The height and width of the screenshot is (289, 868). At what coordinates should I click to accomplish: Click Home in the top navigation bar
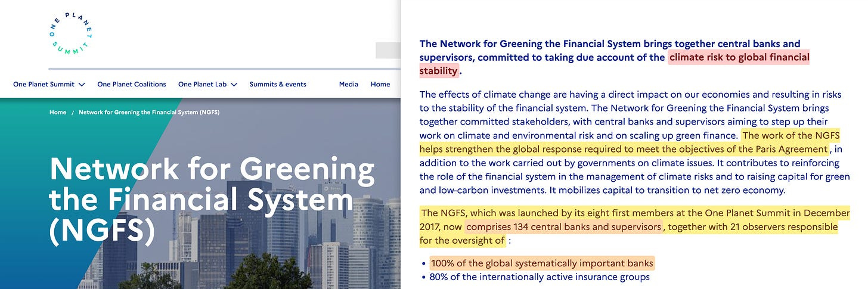coord(380,85)
